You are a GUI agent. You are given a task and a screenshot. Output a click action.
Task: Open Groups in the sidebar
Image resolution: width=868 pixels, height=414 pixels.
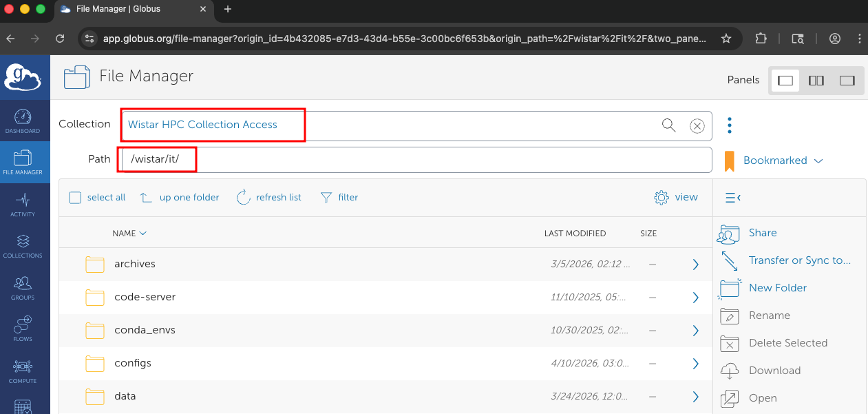click(x=23, y=287)
